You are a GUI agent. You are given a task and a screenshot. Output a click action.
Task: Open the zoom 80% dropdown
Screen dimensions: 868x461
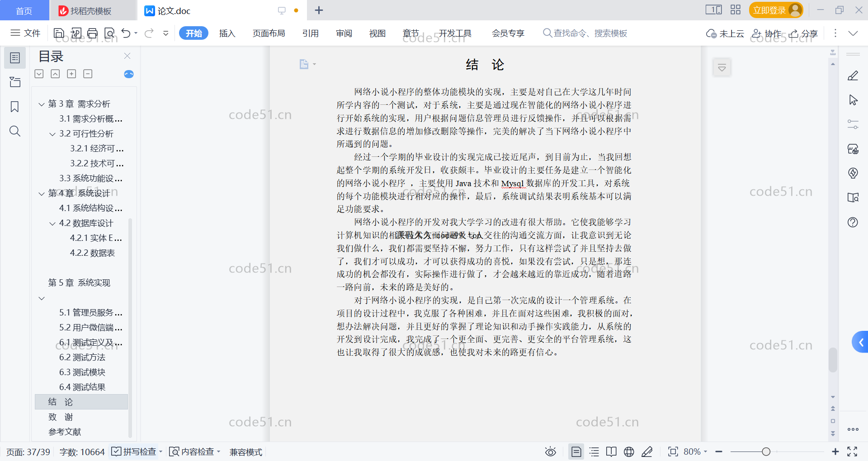click(x=695, y=452)
